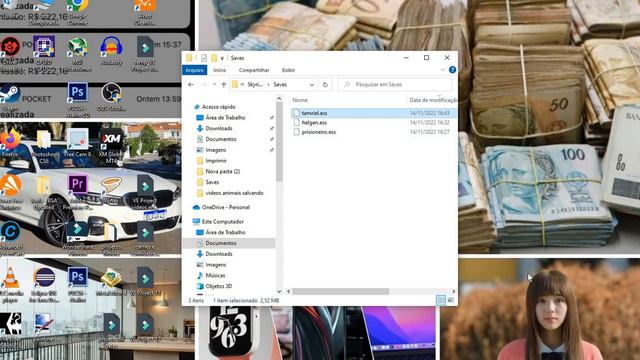
Task: Click down scroll arrow of navigation pane
Action: (x=279, y=291)
